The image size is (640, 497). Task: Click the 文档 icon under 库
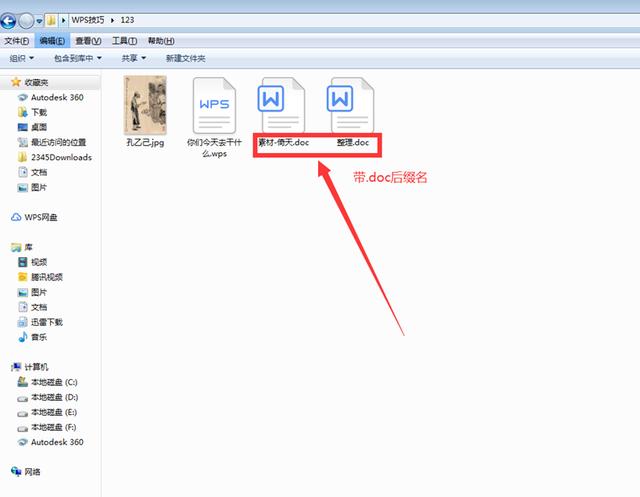pos(22,307)
